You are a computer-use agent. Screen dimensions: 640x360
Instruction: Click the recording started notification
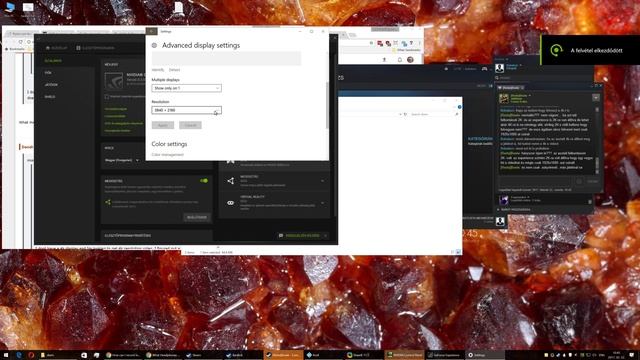[590, 50]
